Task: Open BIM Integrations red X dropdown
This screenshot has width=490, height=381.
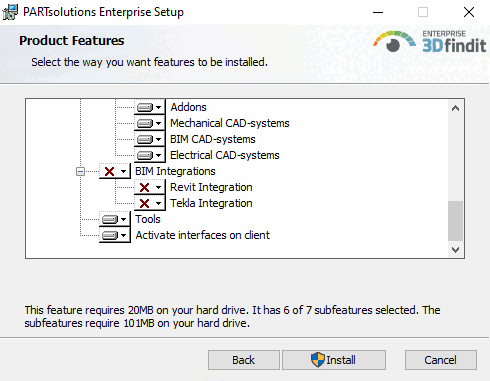Action: click(114, 171)
